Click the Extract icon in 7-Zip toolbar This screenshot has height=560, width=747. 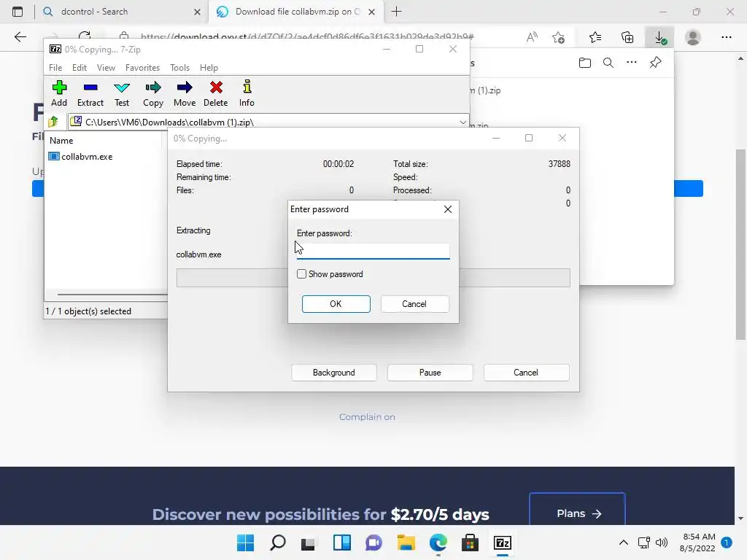pyautogui.click(x=90, y=93)
